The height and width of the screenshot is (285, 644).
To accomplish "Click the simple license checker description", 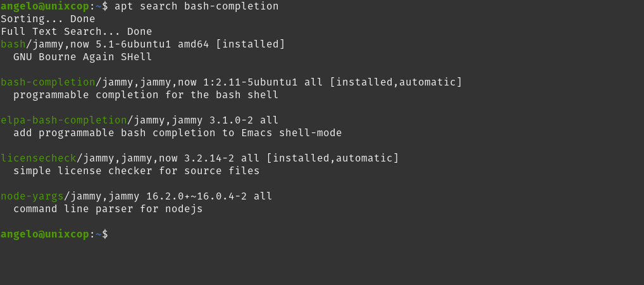I will [x=137, y=170].
